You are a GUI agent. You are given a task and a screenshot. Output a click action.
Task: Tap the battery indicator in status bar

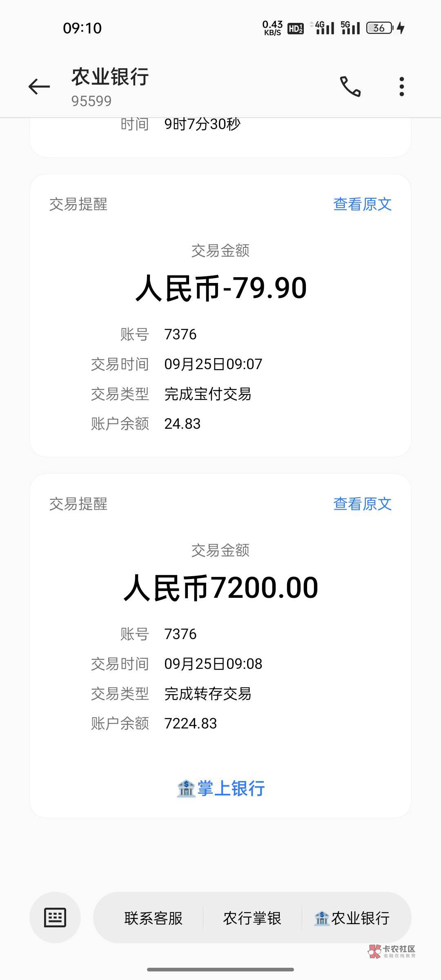pos(380,28)
